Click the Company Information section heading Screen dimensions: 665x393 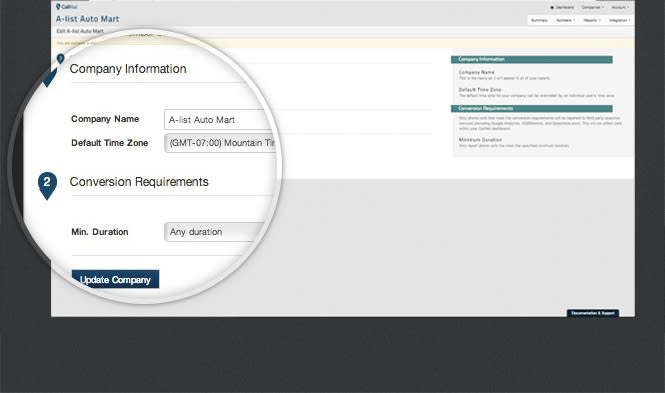128,69
